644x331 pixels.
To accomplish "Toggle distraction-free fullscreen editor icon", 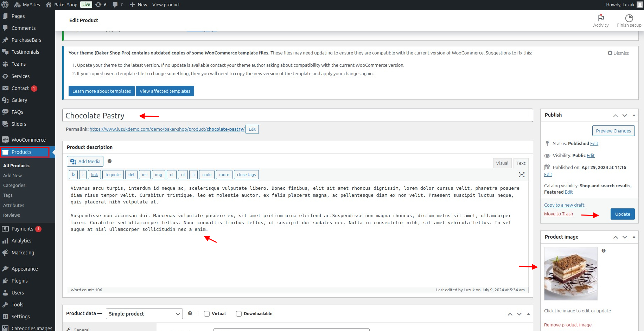I will [x=521, y=175].
